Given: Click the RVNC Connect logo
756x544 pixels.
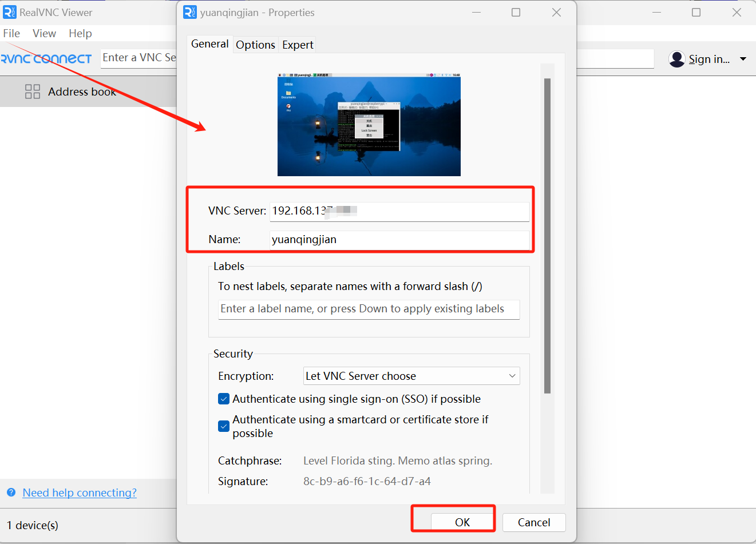Looking at the screenshot, I should click(46, 58).
